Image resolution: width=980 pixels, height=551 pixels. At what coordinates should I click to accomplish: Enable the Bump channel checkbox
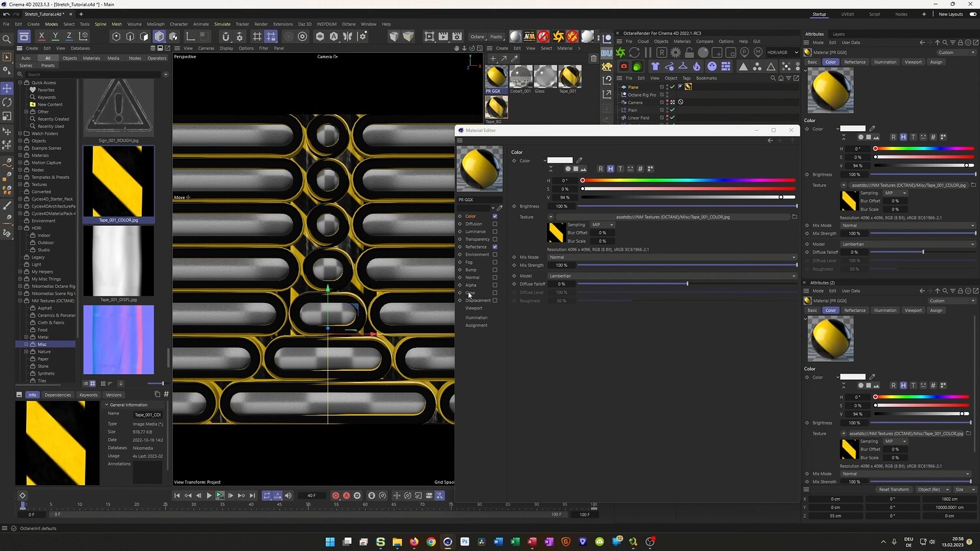click(495, 270)
